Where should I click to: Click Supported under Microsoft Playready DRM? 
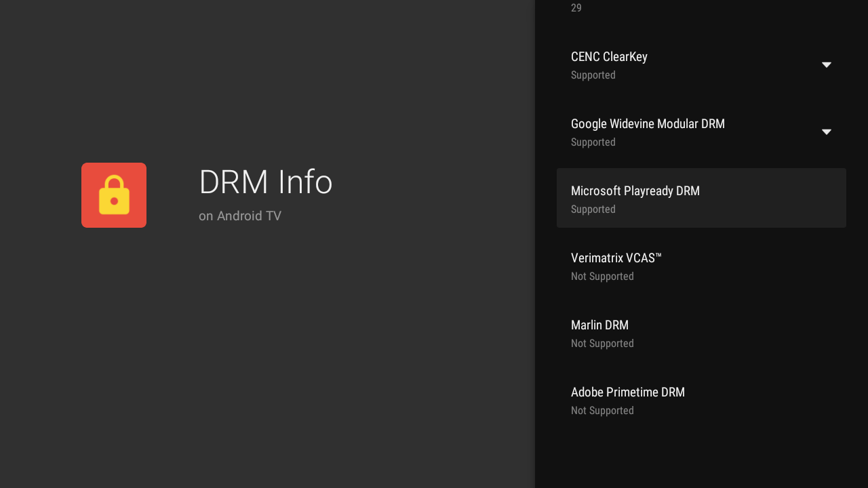coord(593,209)
